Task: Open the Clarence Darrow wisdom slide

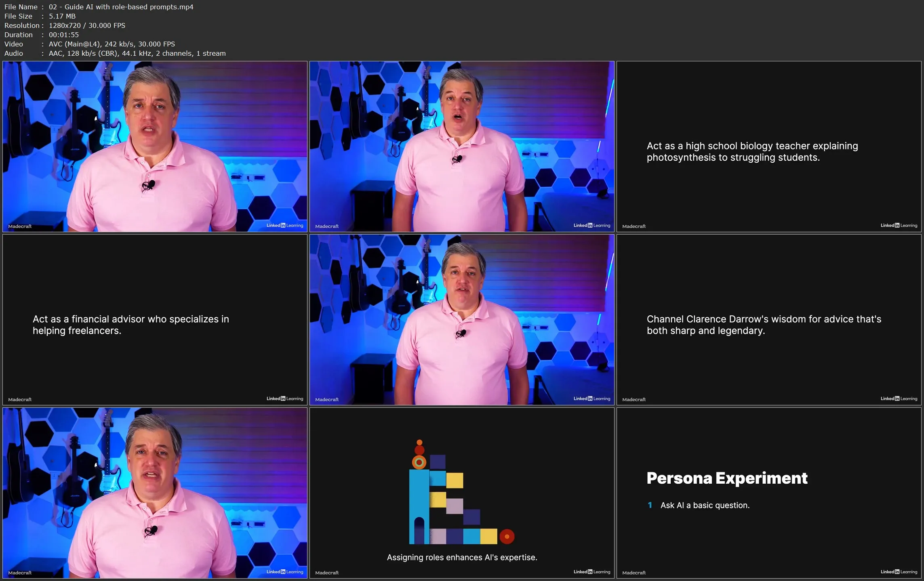Action: tap(768, 319)
